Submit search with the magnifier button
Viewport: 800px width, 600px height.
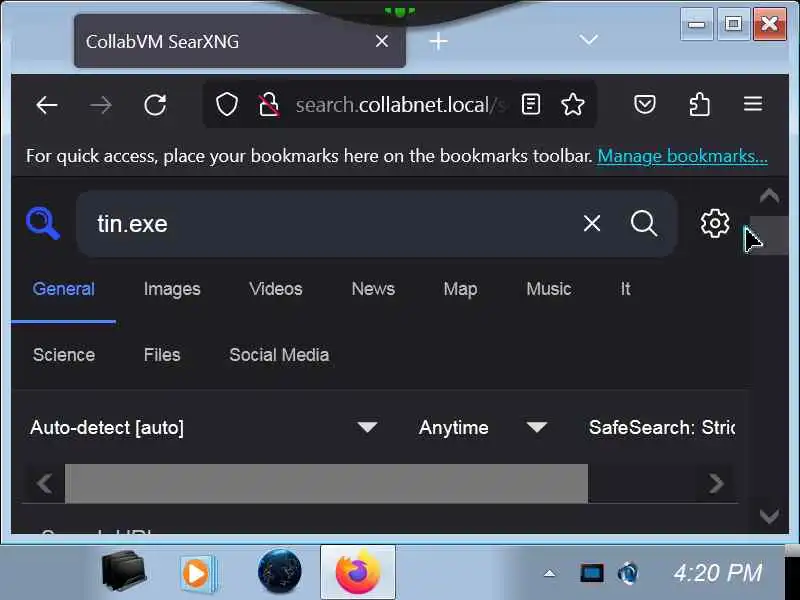click(644, 223)
